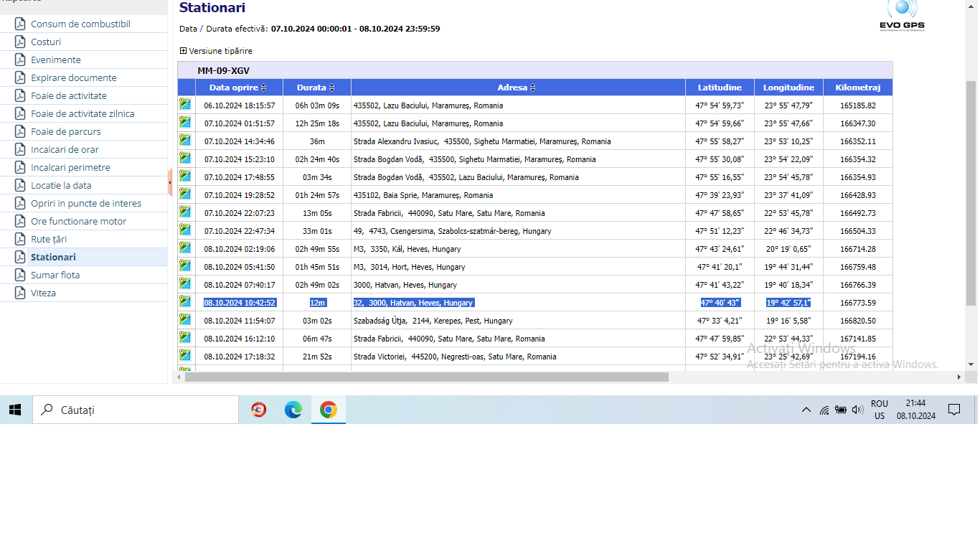Open Foaie de activitate report
Viewport: 980px width, 551px height.
click(x=69, y=95)
